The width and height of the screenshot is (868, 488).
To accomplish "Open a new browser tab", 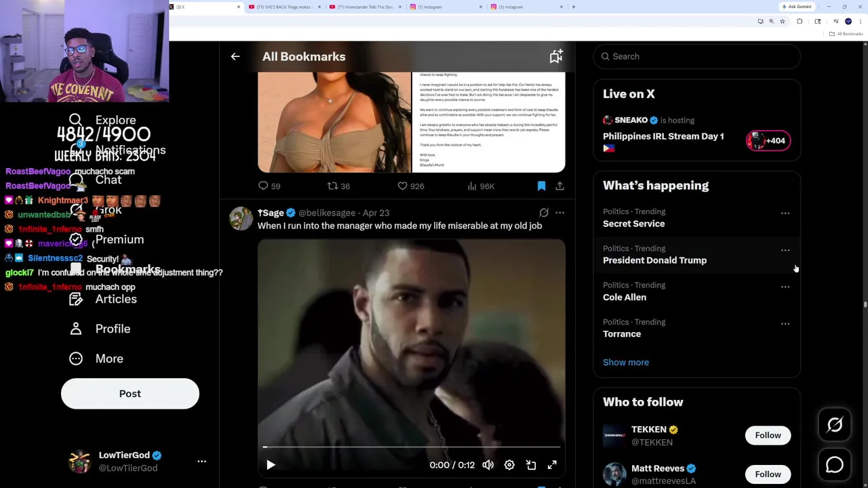I will click(x=574, y=7).
